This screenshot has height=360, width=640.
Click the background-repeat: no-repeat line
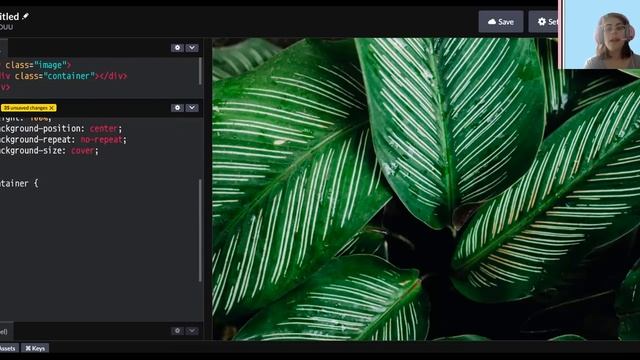point(63,140)
